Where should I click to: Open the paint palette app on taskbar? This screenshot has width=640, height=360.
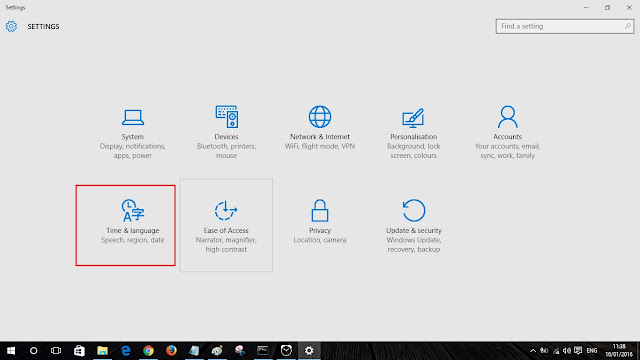(x=217, y=351)
